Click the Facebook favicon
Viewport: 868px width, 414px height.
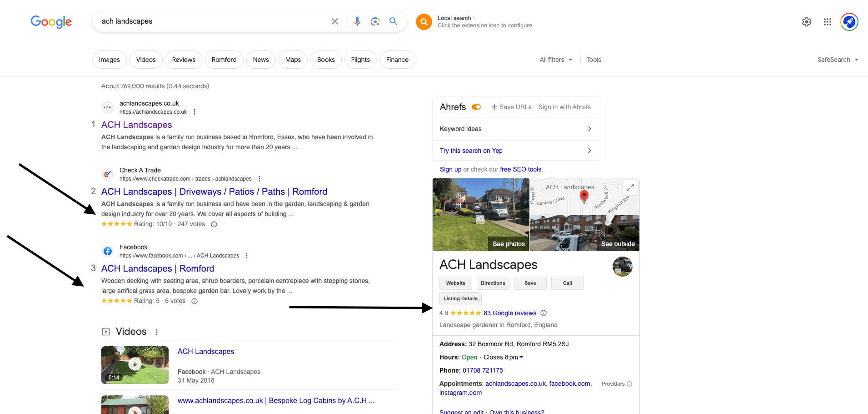click(108, 251)
